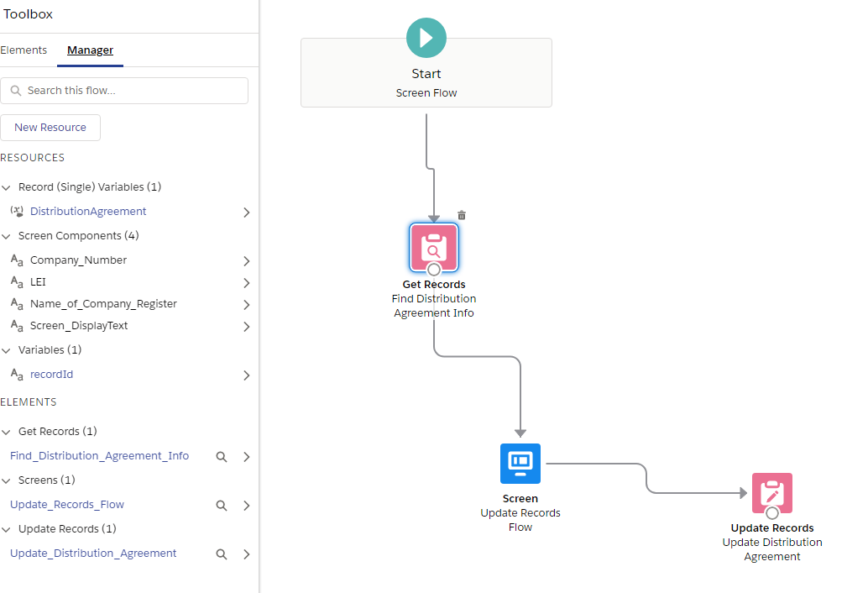The image size is (868, 593).
Task: Select the Update Records element icon
Action: pyautogui.click(x=772, y=493)
